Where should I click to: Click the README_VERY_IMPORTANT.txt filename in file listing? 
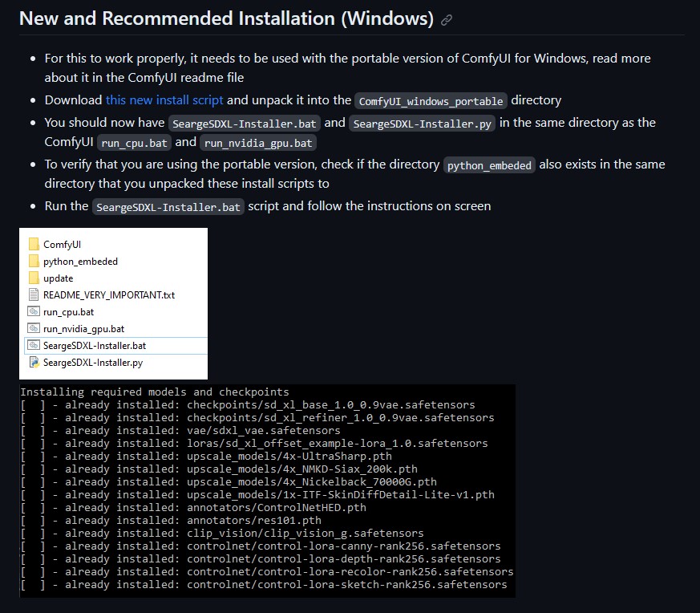(x=109, y=294)
